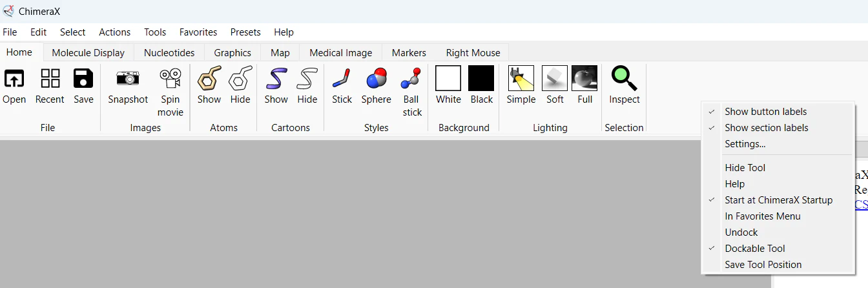Uncheck Start at ChimeraX Startup
The height and width of the screenshot is (288, 868).
pyautogui.click(x=778, y=200)
